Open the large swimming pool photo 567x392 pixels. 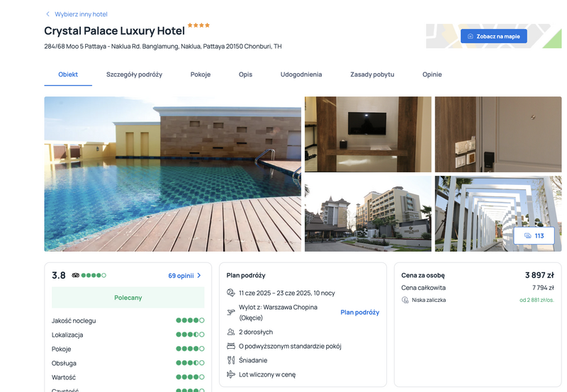[x=172, y=174]
